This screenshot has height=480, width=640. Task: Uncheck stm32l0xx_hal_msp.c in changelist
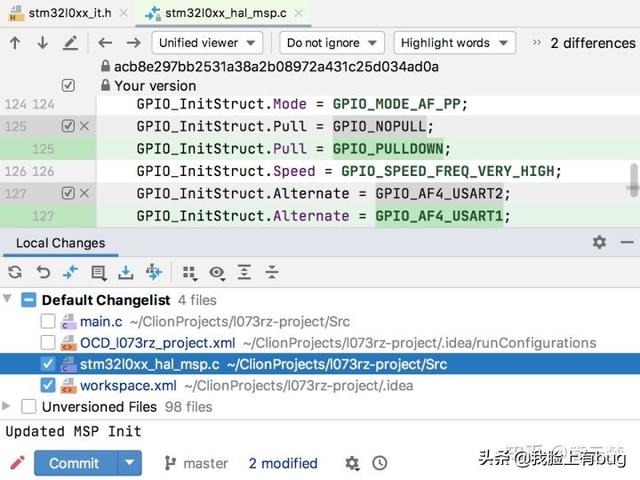(48, 364)
